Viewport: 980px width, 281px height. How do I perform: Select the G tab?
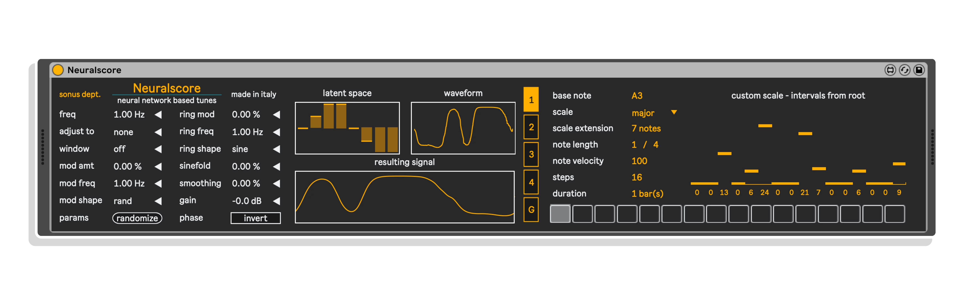[531, 209]
